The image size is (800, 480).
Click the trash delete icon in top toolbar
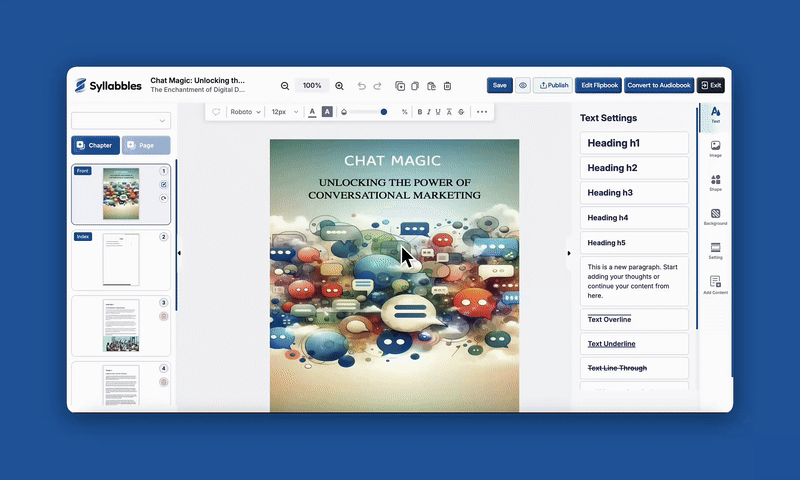tap(448, 86)
